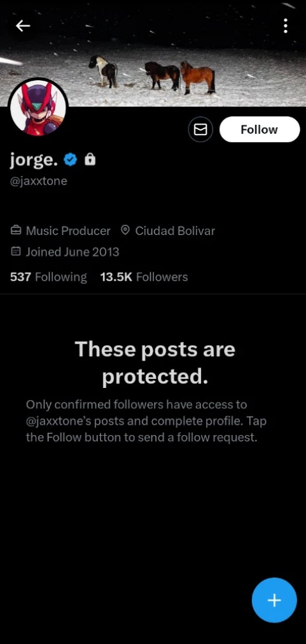Tap the calendar Joined icon

(16, 252)
